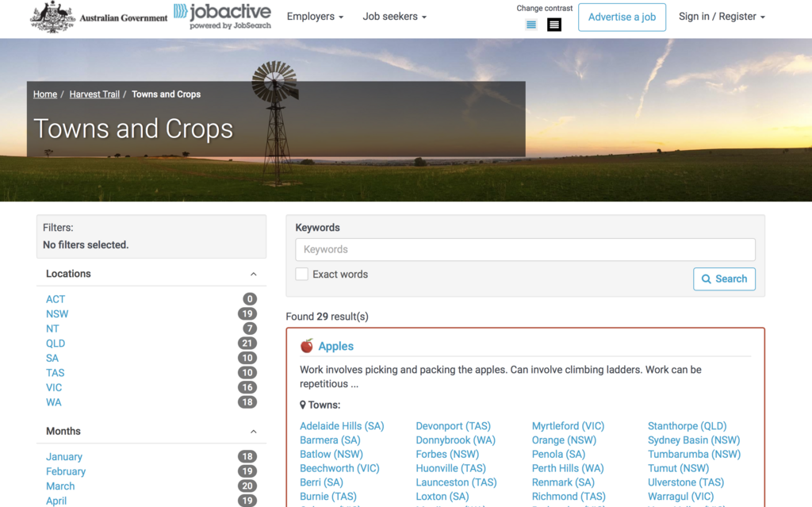Open Penola (SA) town link
The image size is (812, 507).
pos(559,454)
